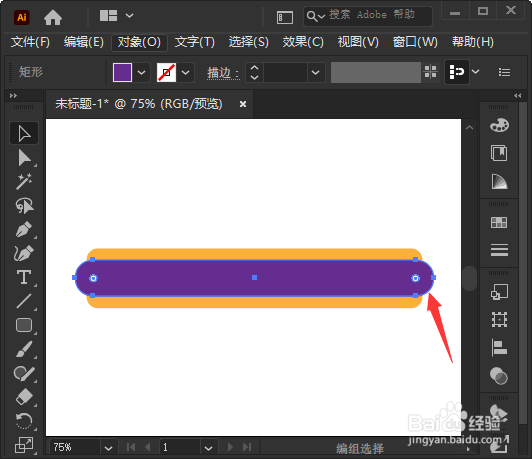Expand the dropdown next to Shape button
Screen dimensions: 532x459
coord(476,72)
